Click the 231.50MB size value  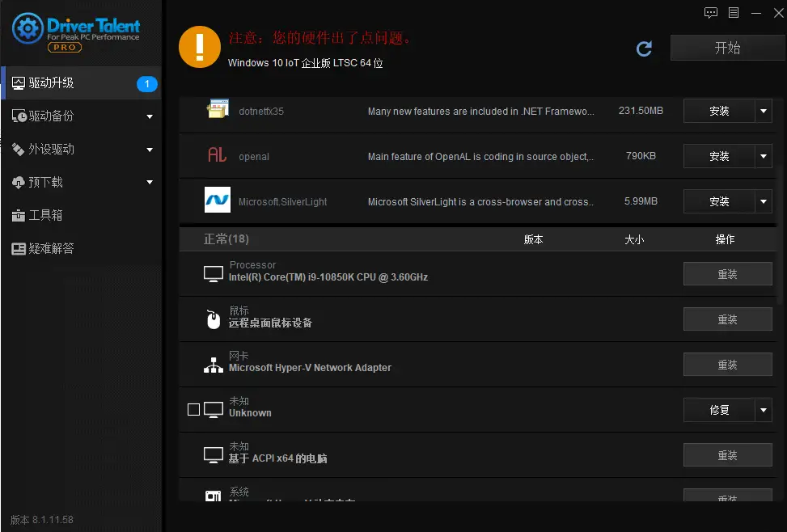coord(641,111)
